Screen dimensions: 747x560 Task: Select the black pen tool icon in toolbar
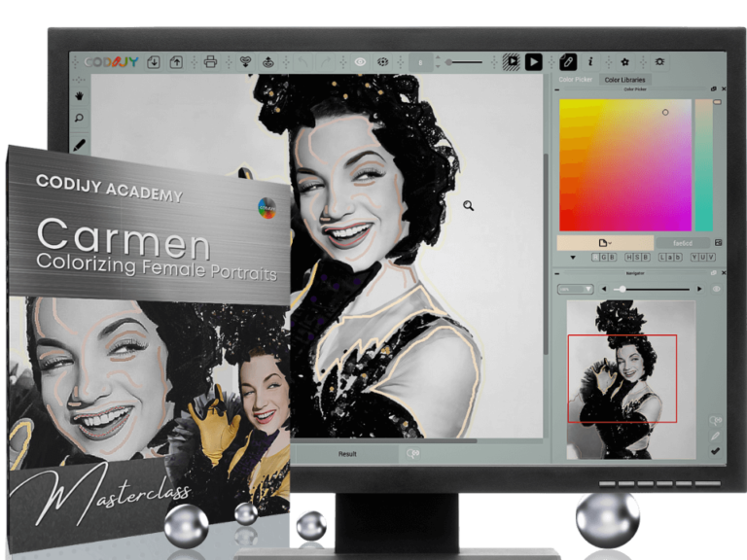(x=568, y=62)
